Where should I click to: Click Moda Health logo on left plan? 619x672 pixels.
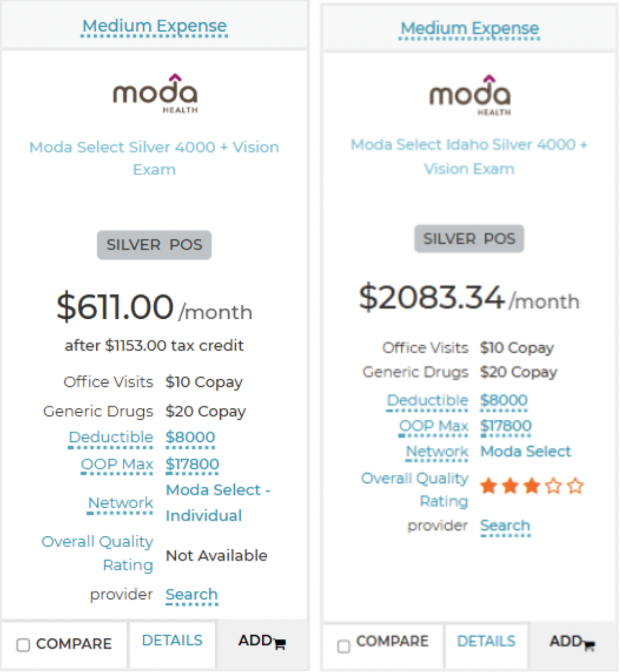155,94
